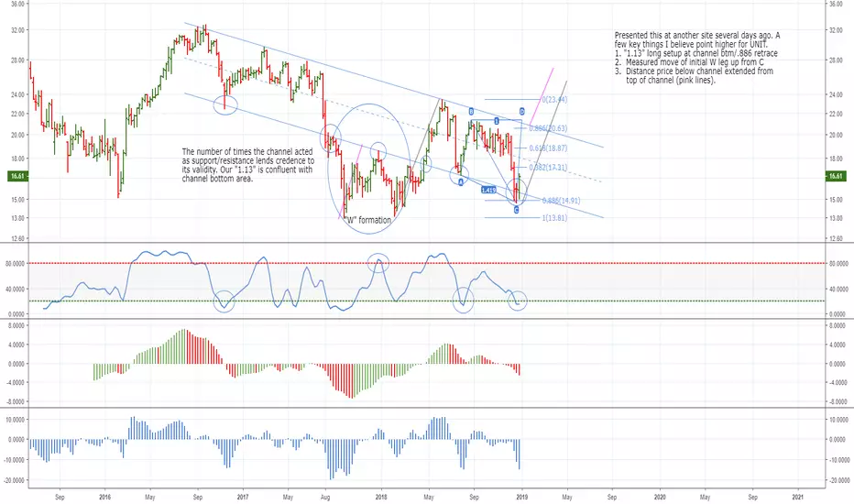Click pattern point label D
This screenshot has width=854, height=504.
tap(521, 112)
